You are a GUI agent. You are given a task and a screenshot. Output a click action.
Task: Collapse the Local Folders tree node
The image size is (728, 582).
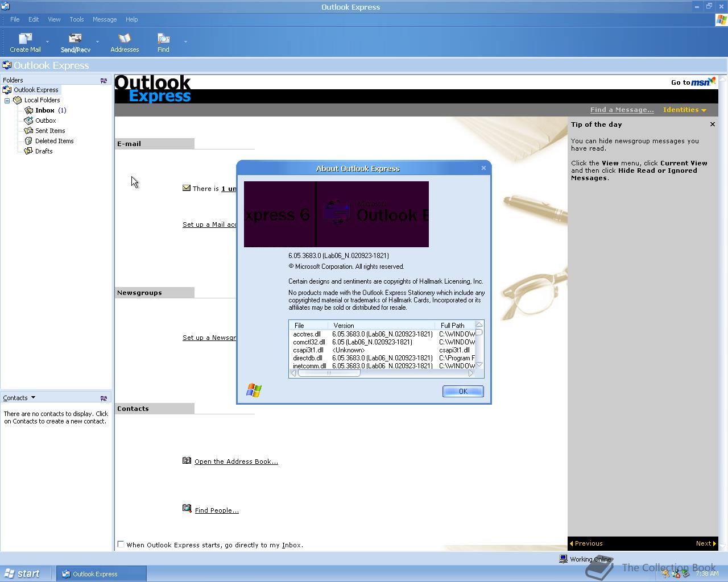[7, 101]
